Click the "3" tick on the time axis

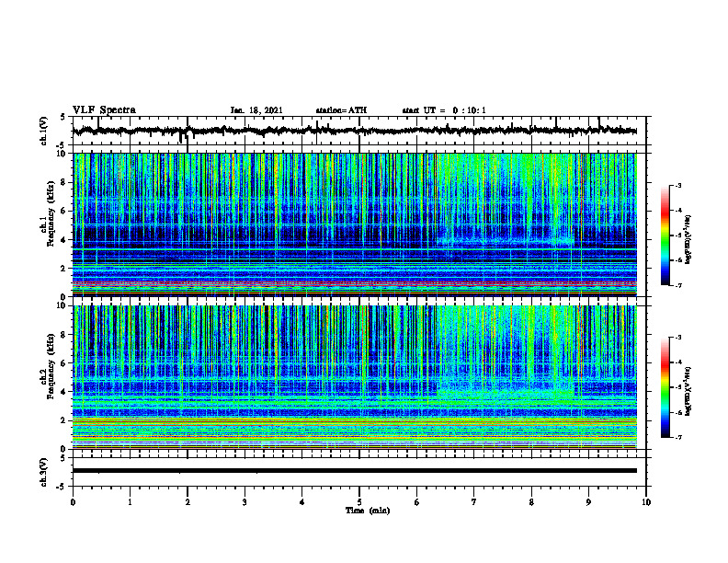click(245, 502)
